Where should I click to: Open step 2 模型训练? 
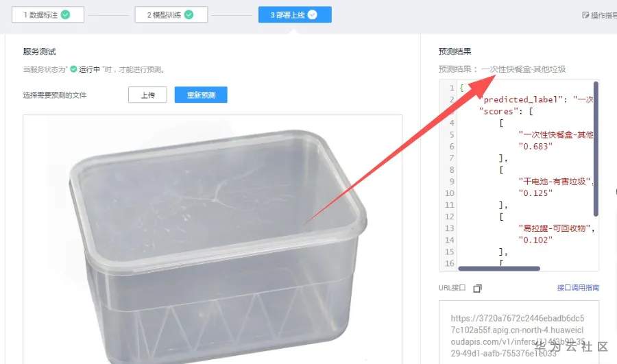(171, 14)
